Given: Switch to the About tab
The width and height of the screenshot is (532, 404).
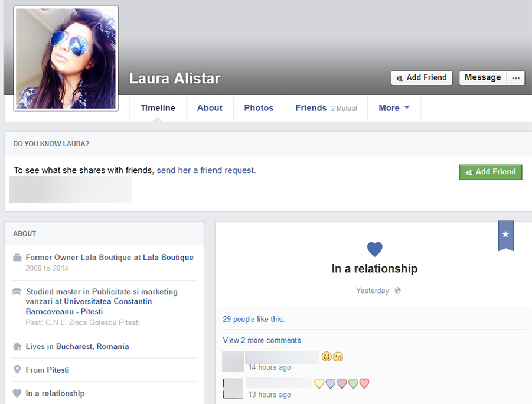Looking at the screenshot, I should click(210, 108).
